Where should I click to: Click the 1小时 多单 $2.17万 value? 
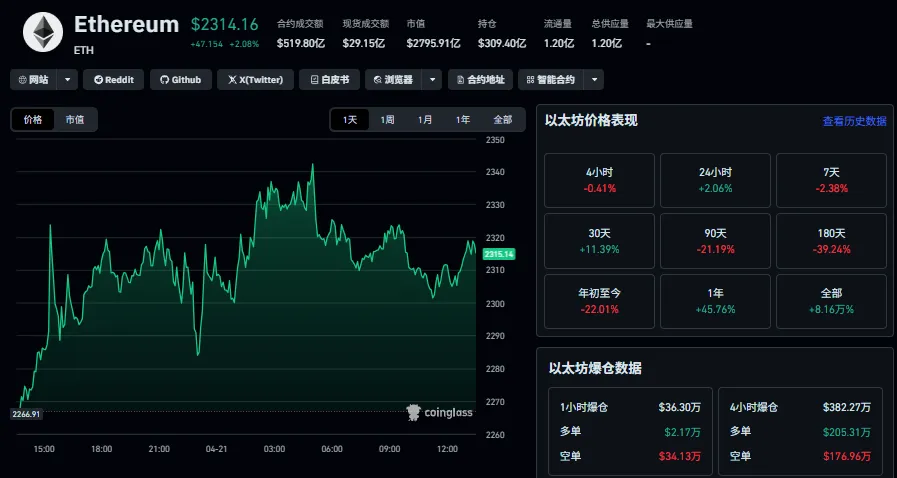click(x=682, y=432)
